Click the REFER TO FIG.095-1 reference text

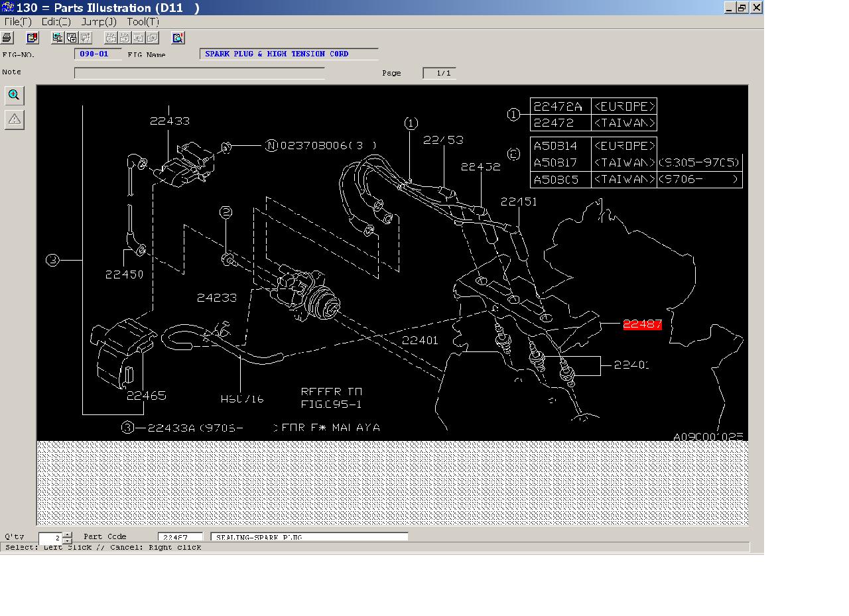pos(332,398)
